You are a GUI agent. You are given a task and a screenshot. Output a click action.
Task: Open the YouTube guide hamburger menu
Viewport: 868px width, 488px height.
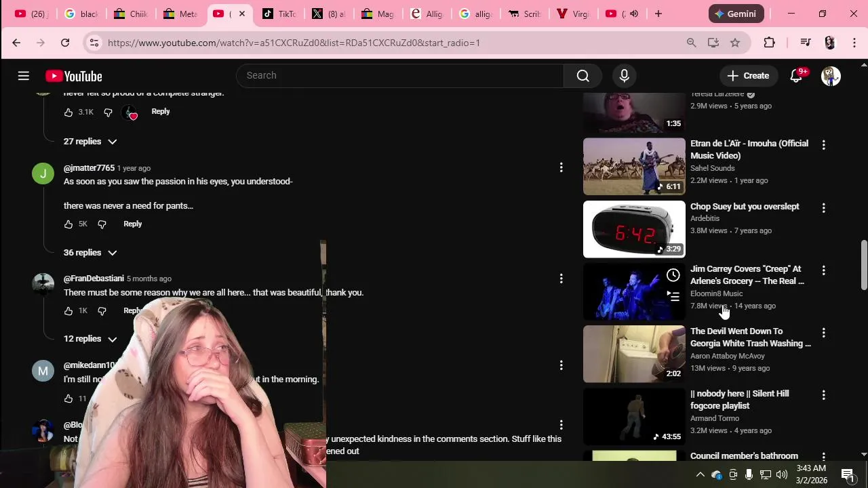click(24, 76)
